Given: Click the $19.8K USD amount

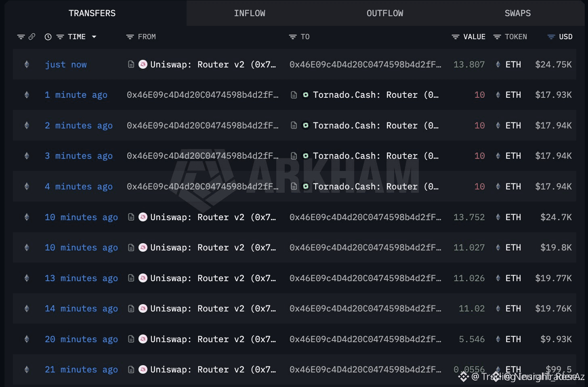Looking at the screenshot, I should pos(556,248).
